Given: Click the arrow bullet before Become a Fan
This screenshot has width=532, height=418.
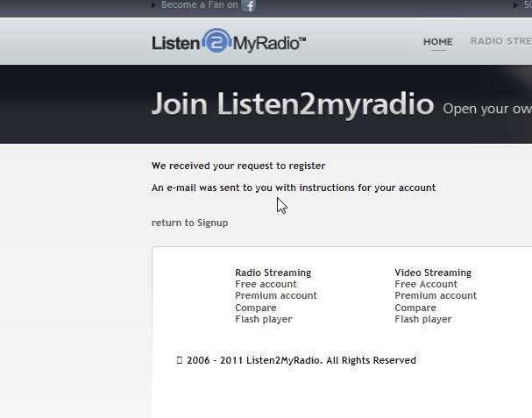Looking at the screenshot, I should [153, 5].
